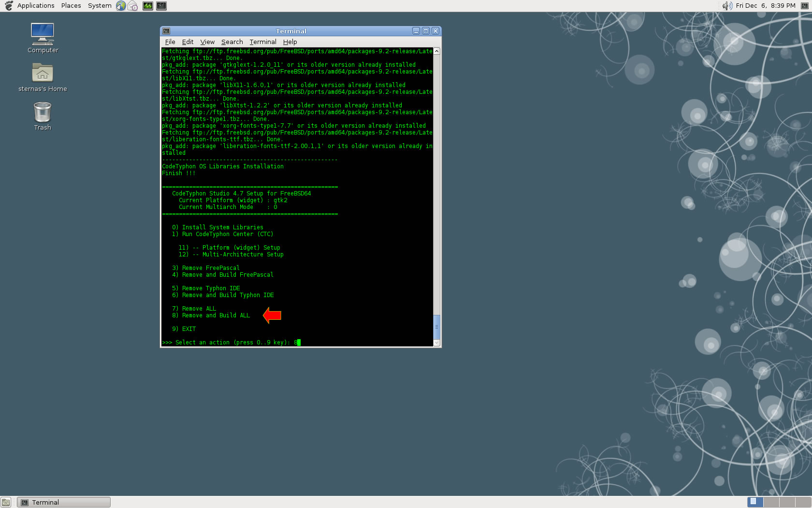The height and width of the screenshot is (508, 812).
Task: Click the '6) Remove and Build Typhon IDE' line
Action: (223, 295)
